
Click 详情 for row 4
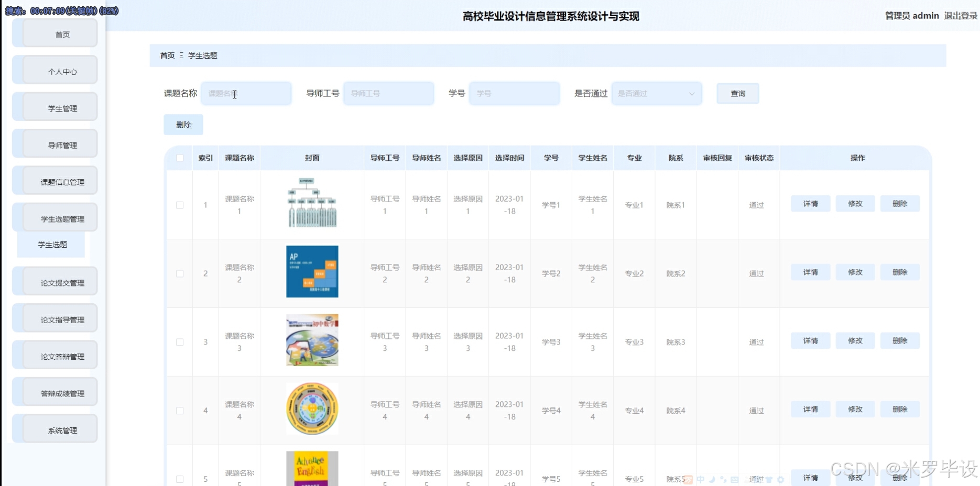coord(811,410)
